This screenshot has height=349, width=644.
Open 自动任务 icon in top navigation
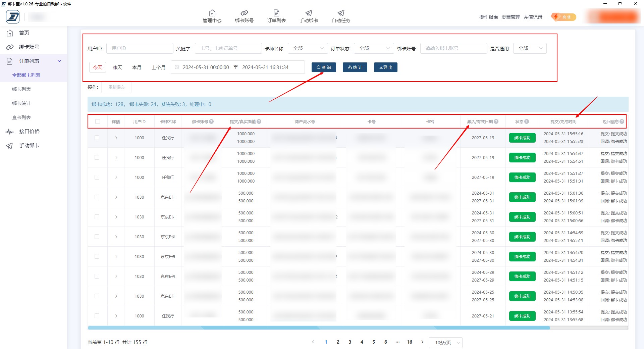341,13
